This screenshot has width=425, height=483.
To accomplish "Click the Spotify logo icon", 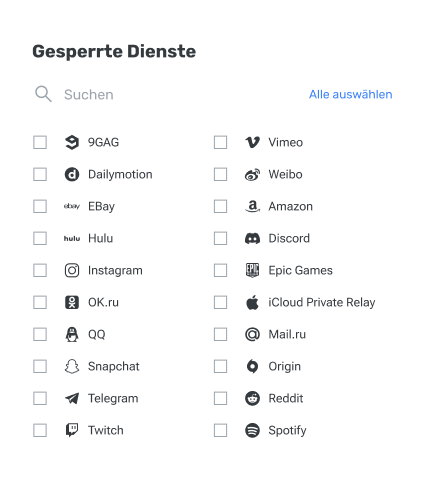I will [x=252, y=430].
